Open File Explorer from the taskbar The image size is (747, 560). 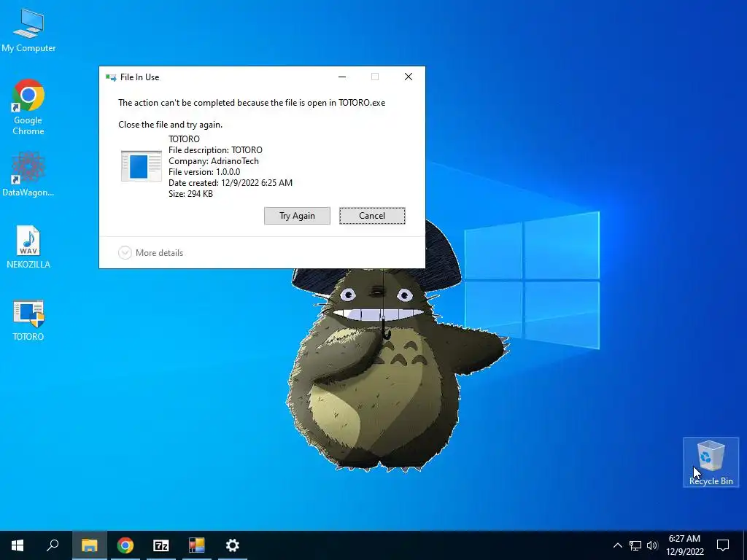click(x=89, y=545)
